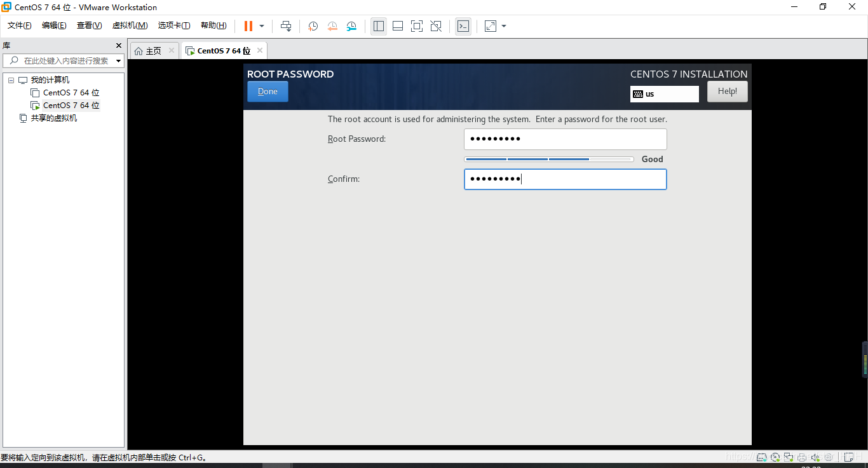
Task: Open the power options dropdown arrow next to pause
Action: click(262, 26)
